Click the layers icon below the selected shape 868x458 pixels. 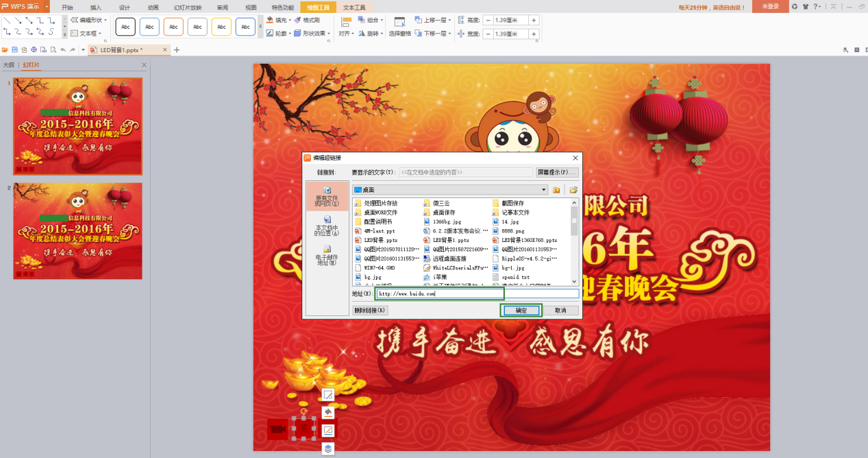pyautogui.click(x=328, y=448)
